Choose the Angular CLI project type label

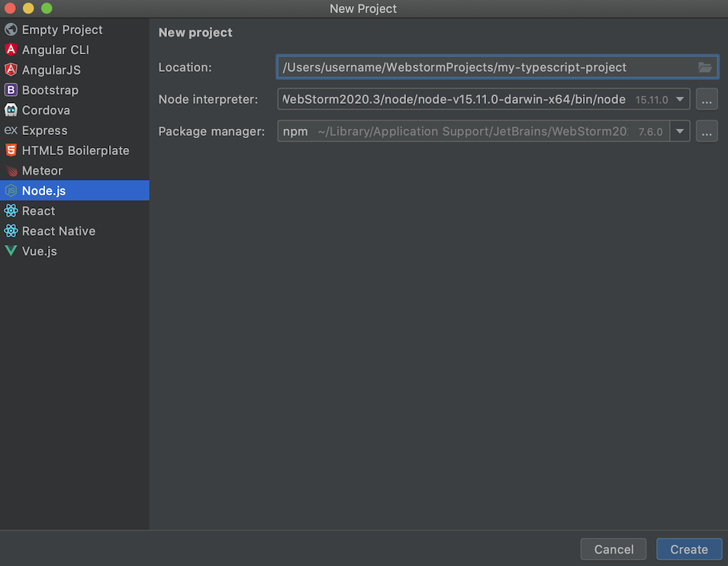(x=56, y=50)
